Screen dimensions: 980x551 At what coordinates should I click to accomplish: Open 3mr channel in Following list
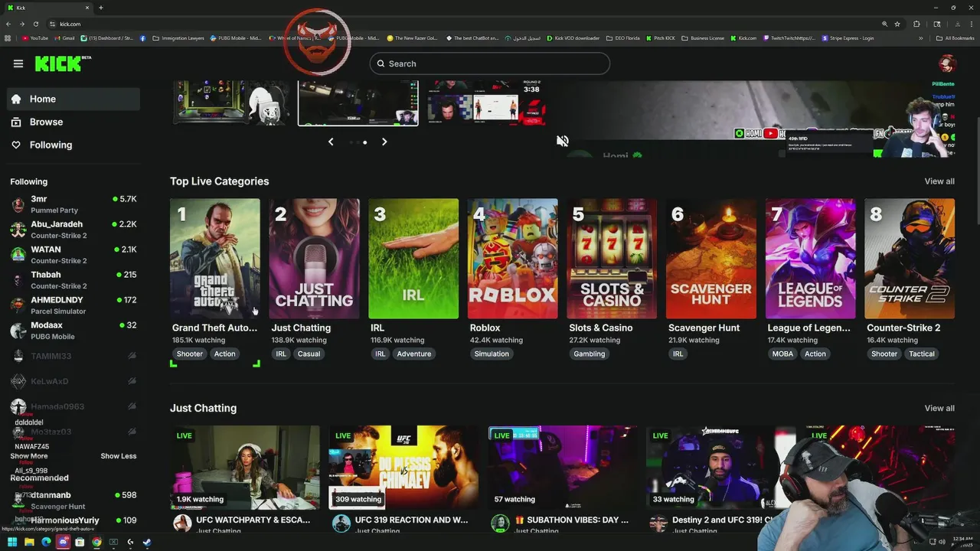pyautogui.click(x=73, y=204)
